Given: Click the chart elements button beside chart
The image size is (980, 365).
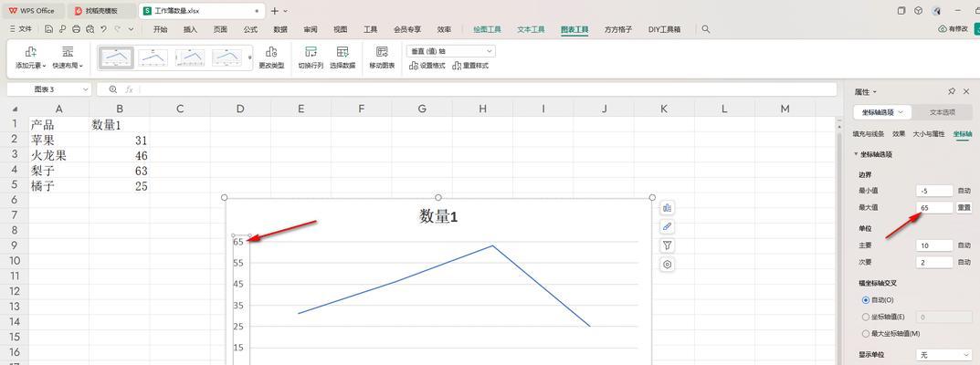Looking at the screenshot, I should point(667,208).
